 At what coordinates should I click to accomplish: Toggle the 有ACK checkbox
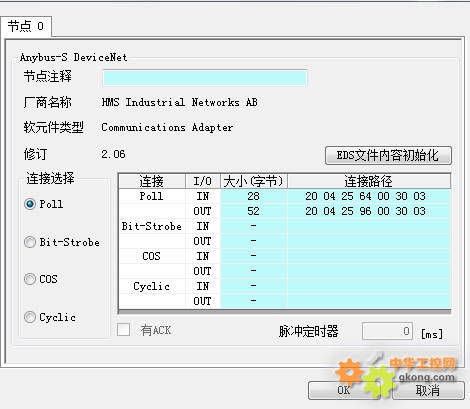[124, 330]
